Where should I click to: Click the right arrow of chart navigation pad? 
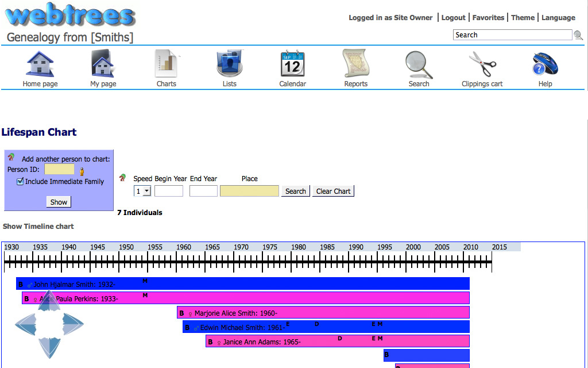click(72, 324)
